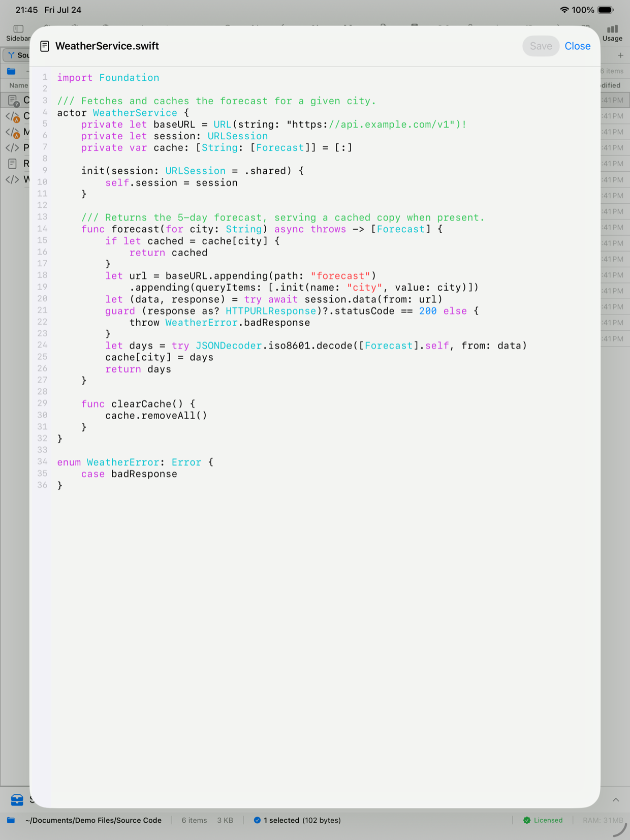Viewport: 630px width, 840px height.
Task: Toggle the Sidebar in the background window
Action: pos(18,33)
